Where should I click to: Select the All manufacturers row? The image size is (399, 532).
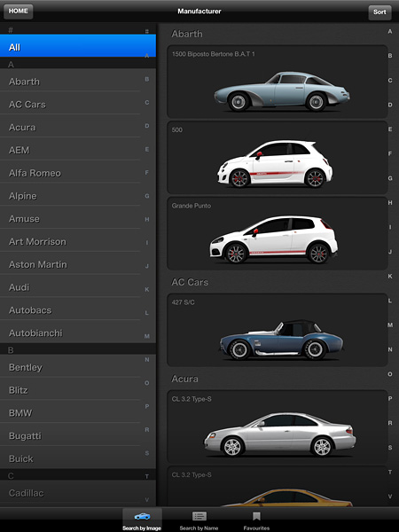(78, 46)
